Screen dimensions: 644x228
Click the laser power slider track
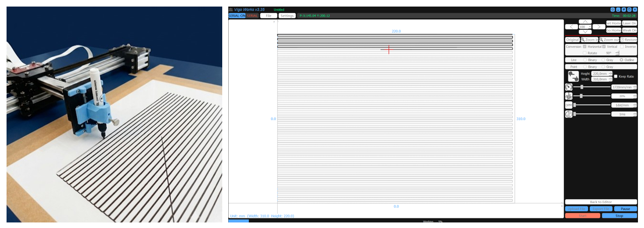coord(592,96)
